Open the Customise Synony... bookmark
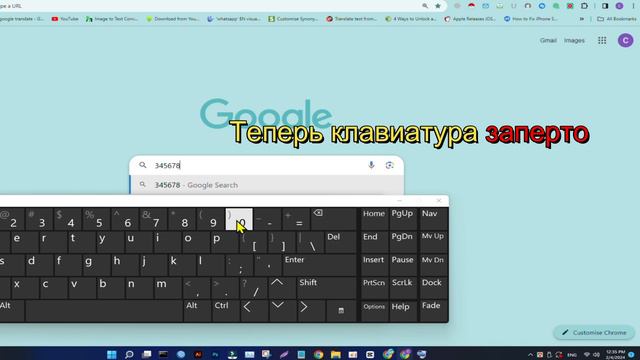640x360 pixels. 293,19
